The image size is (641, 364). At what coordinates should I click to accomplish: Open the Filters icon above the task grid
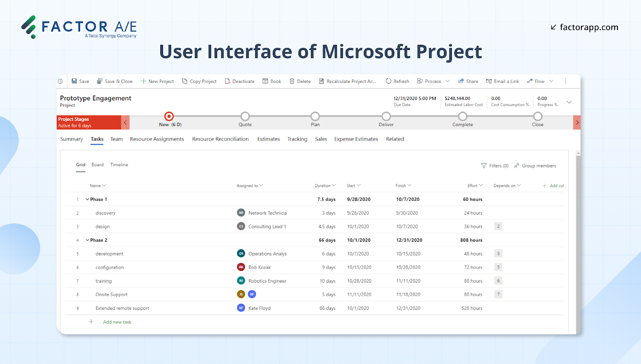[x=484, y=165]
